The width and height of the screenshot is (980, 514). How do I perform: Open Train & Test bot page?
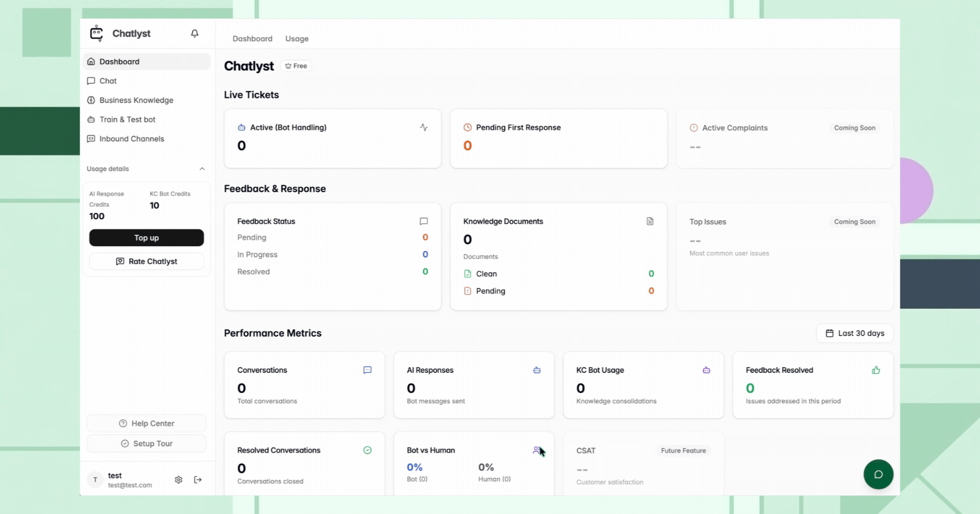point(146,120)
